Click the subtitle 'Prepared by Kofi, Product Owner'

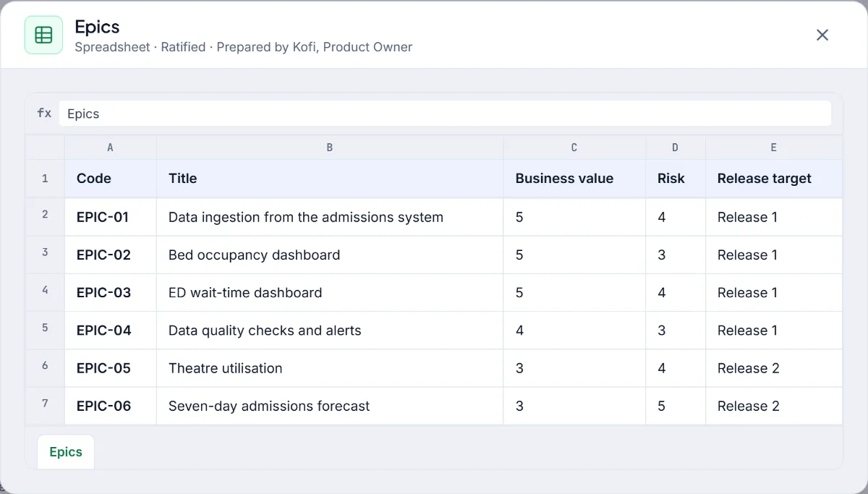[315, 47]
